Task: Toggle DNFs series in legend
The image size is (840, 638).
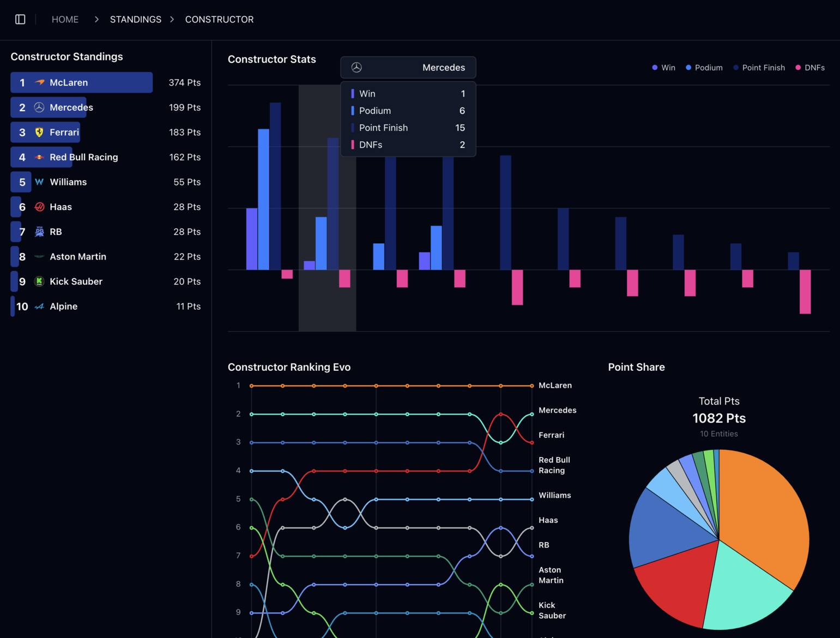Action: (x=810, y=68)
